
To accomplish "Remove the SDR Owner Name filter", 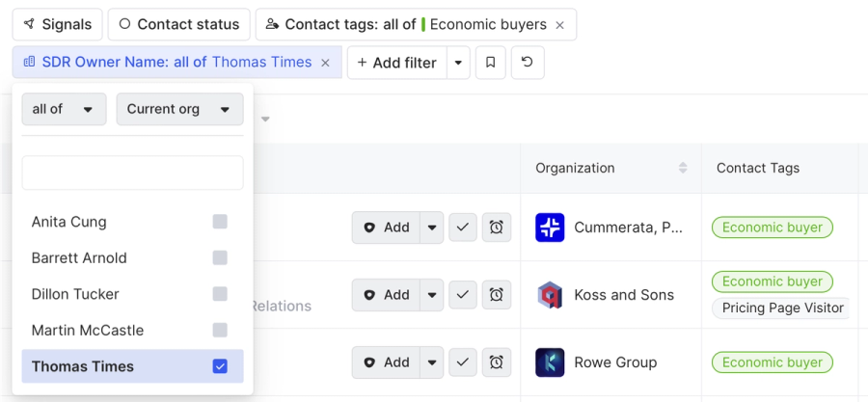I will (325, 63).
